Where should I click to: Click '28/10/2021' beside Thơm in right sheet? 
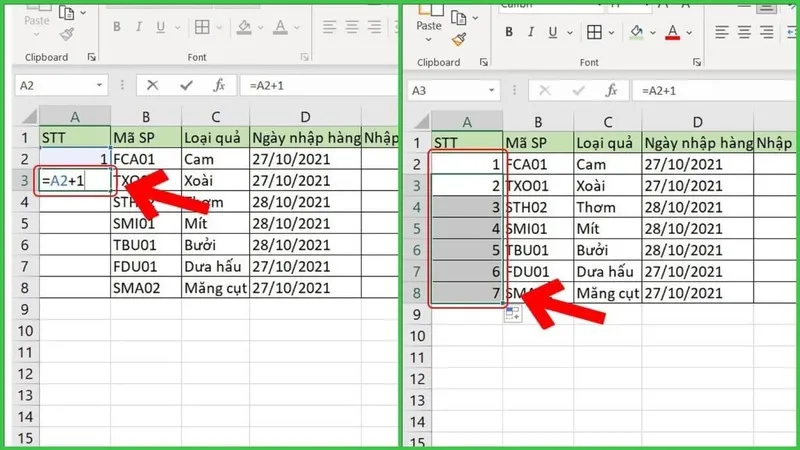click(697, 207)
